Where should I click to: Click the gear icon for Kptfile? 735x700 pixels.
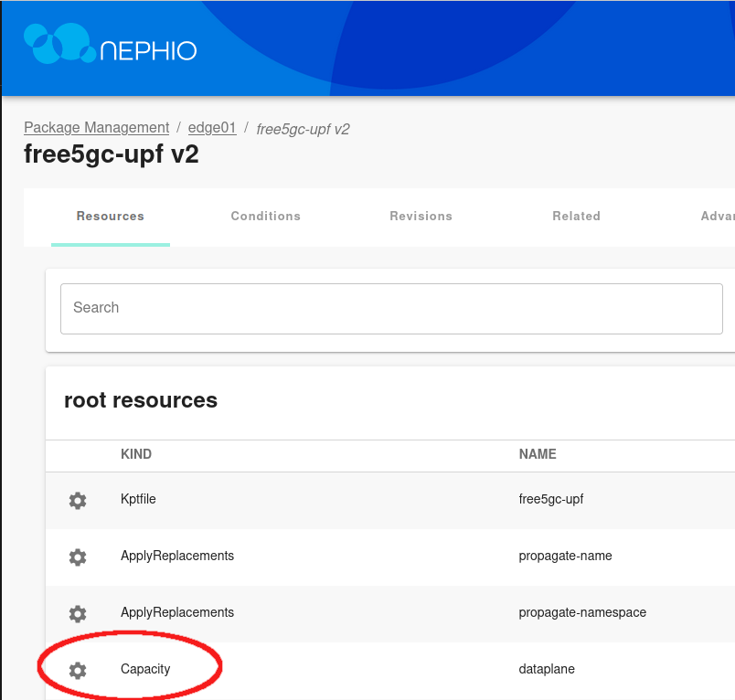(x=78, y=501)
